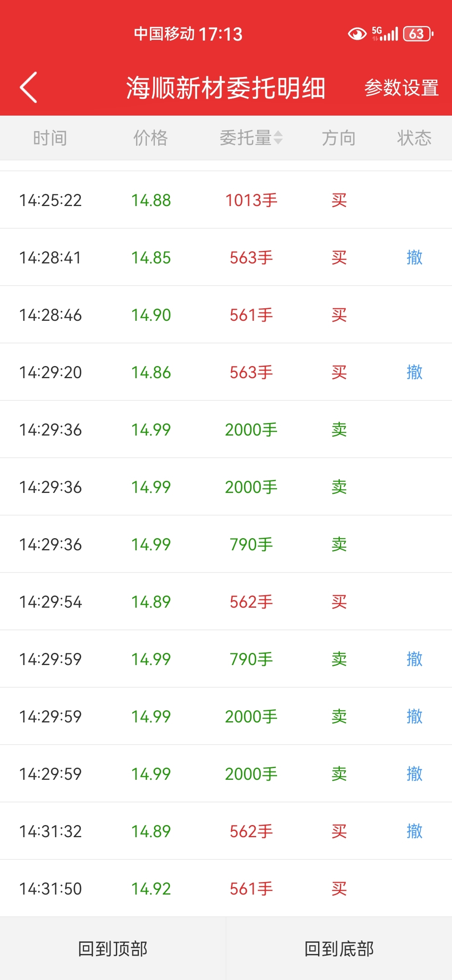
Task: Open the 14:25:22 order of 1013手
Action: [x=226, y=200]
